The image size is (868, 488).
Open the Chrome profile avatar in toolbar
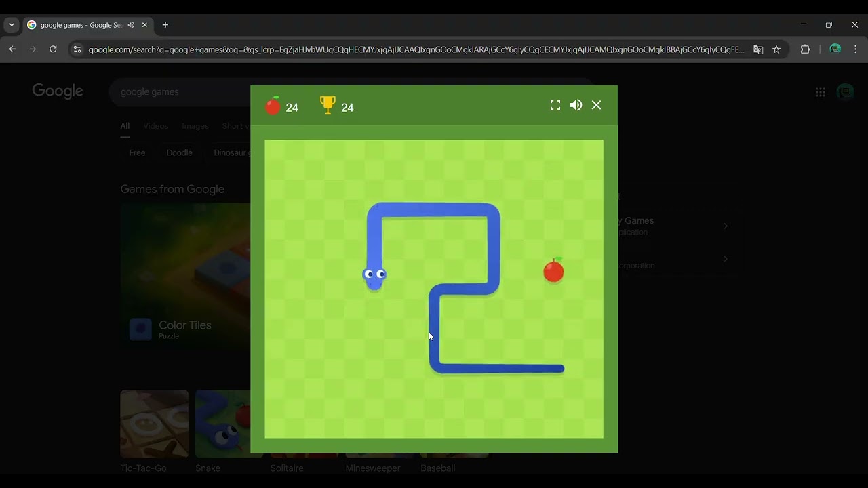point(835,49)
